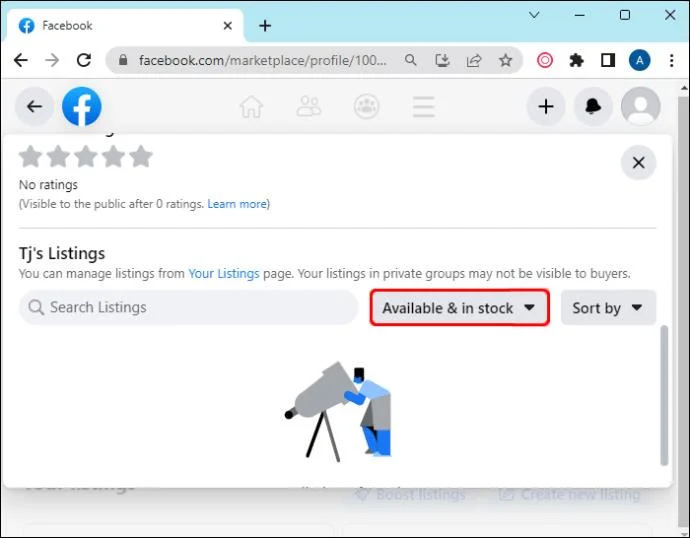Toggle the browser side panel icon
690x538 pixels.
tap(608, 60)
